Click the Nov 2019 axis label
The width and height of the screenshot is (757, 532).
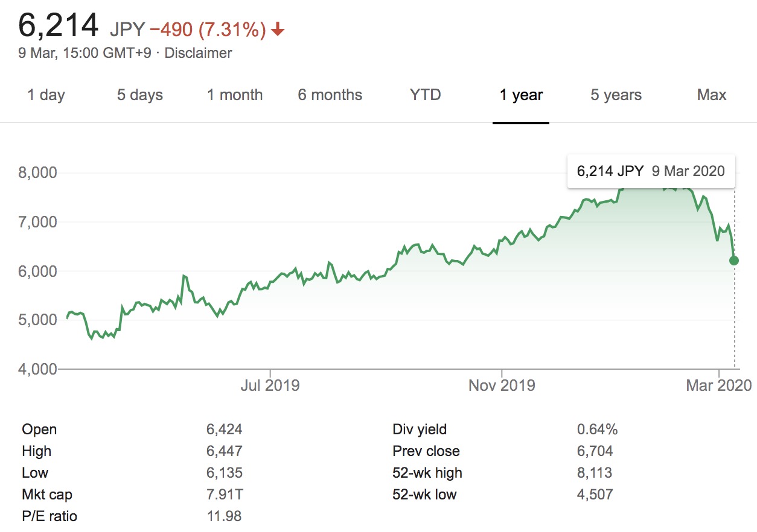point(502,385)
